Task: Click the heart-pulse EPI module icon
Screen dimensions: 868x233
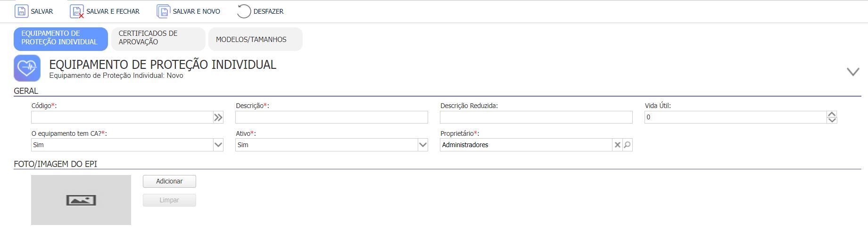Action: (x=27, y=68)
